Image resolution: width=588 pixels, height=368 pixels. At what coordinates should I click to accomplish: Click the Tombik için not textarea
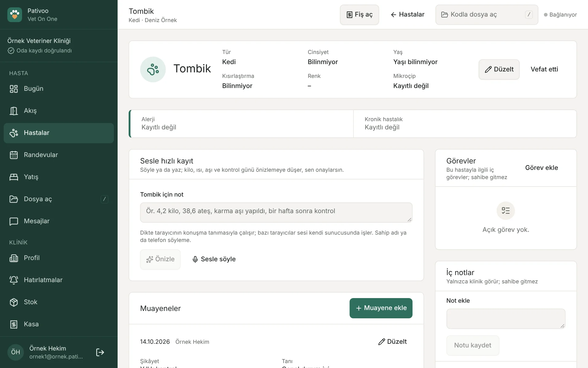pos(276,212)
